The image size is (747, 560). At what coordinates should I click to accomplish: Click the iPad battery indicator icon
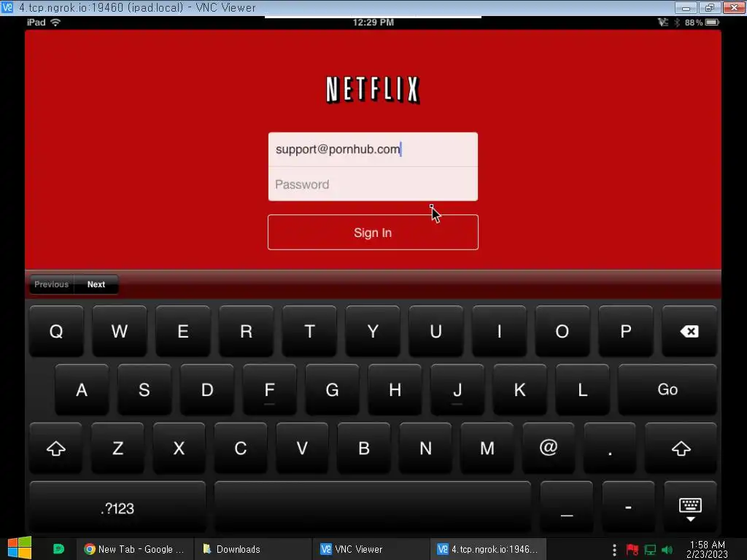coord(712,23)
